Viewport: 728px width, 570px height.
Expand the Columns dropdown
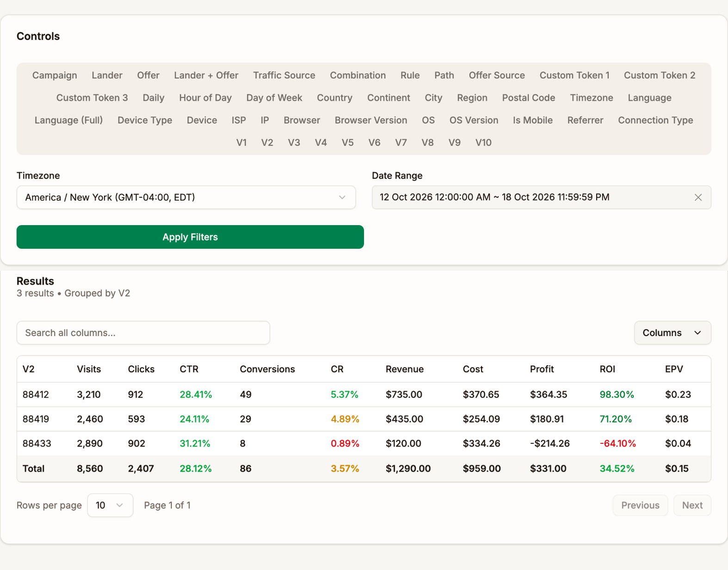point(672,333)
